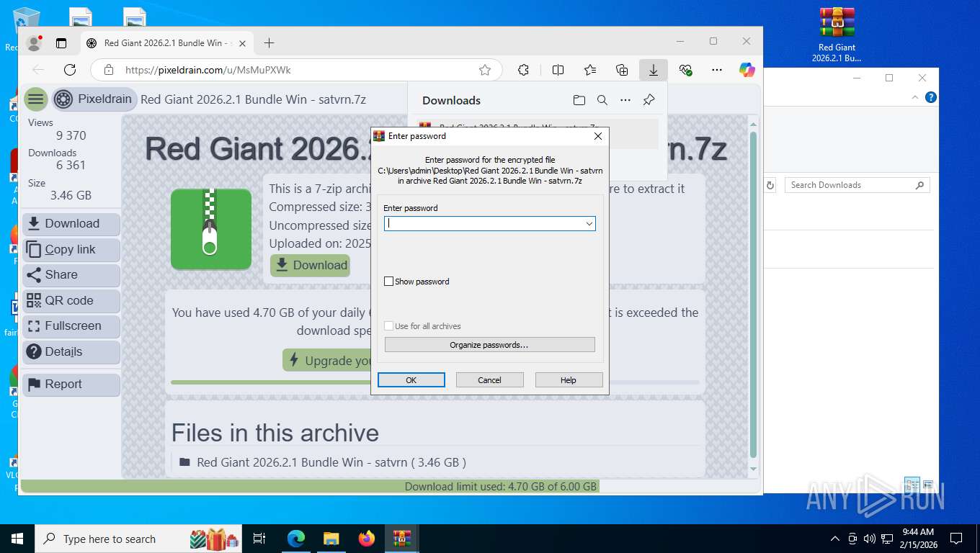
Task: Search downloads magnifier icon
Action: (x=602, y=100)
